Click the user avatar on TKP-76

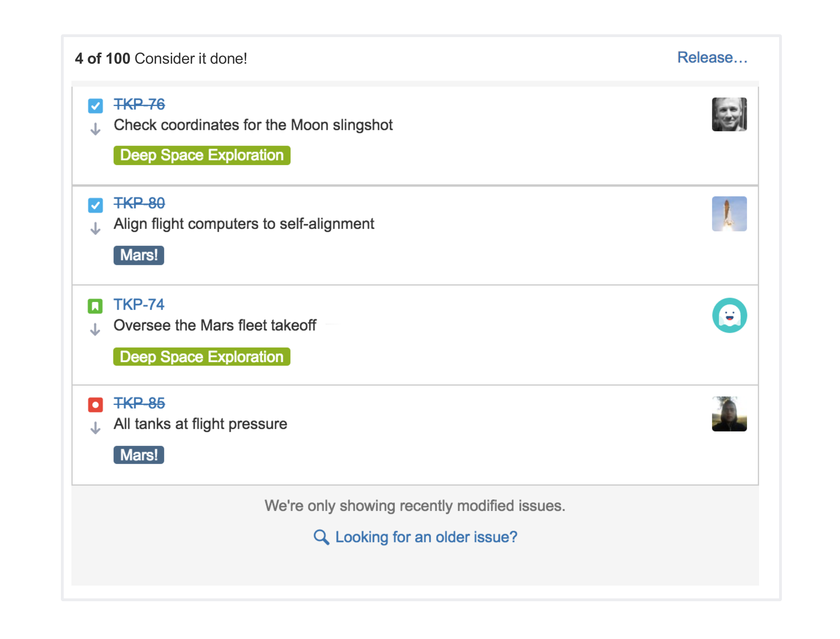pyautogui.click(x=729, y=115)
